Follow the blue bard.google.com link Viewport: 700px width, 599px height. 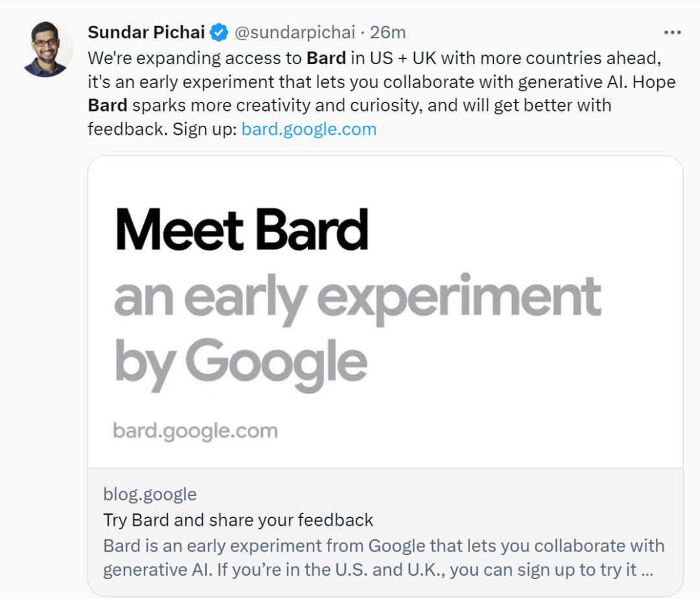(309, 129)
